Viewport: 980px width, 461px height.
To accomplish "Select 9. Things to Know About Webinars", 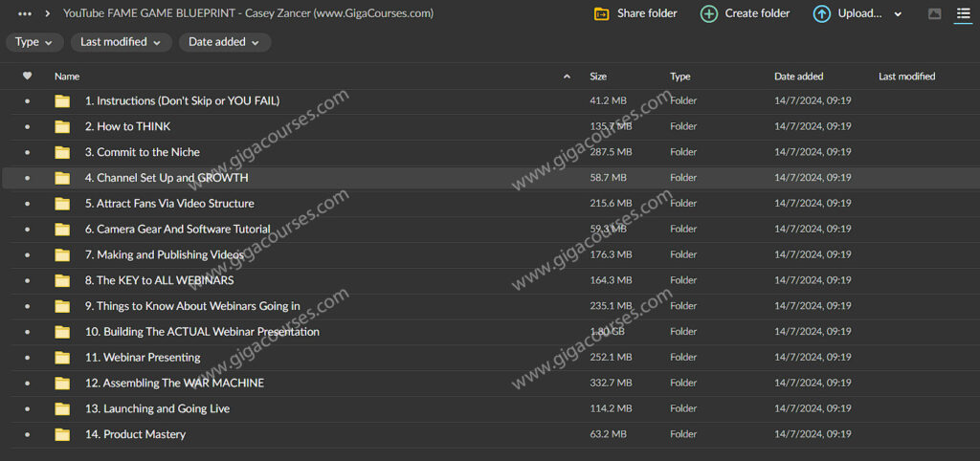I will point(192,306).
